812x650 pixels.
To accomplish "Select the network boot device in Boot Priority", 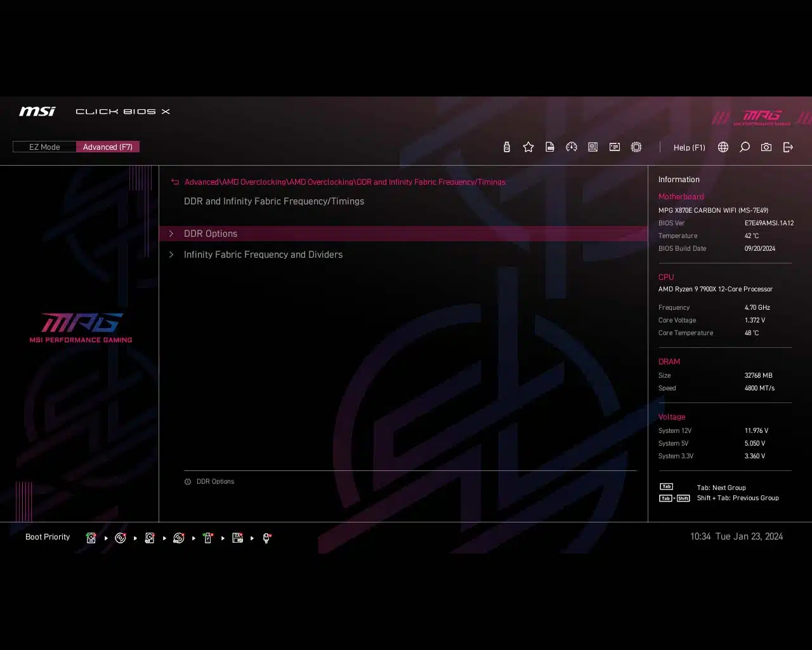I will tap(267, 538).
